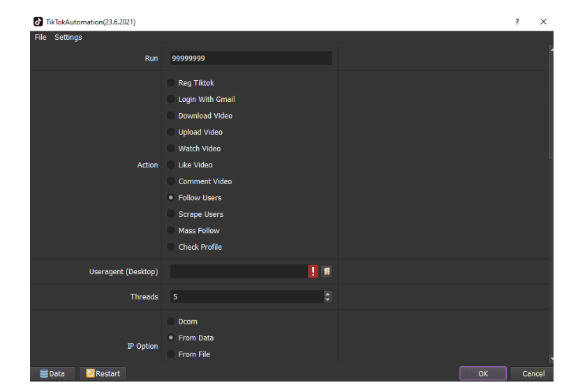571x392 pixels.
Task: Select the Watch Video option
Action: pyautogui.click(x=194, y=149)
